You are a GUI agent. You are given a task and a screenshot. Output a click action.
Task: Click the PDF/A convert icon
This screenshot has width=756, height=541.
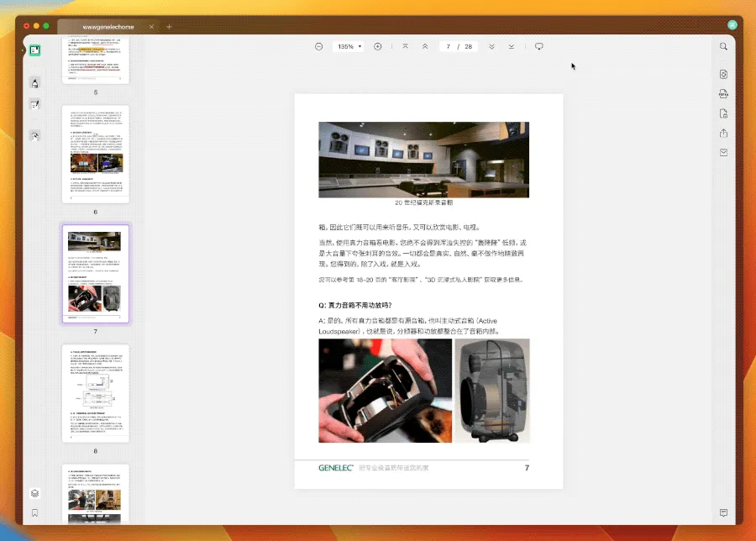point(723,94)
